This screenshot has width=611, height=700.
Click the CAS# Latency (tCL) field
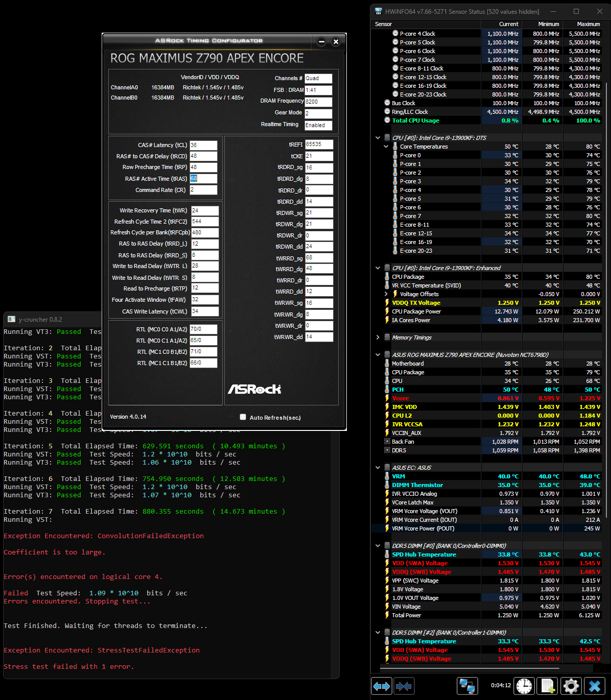[x=203, y=145]
